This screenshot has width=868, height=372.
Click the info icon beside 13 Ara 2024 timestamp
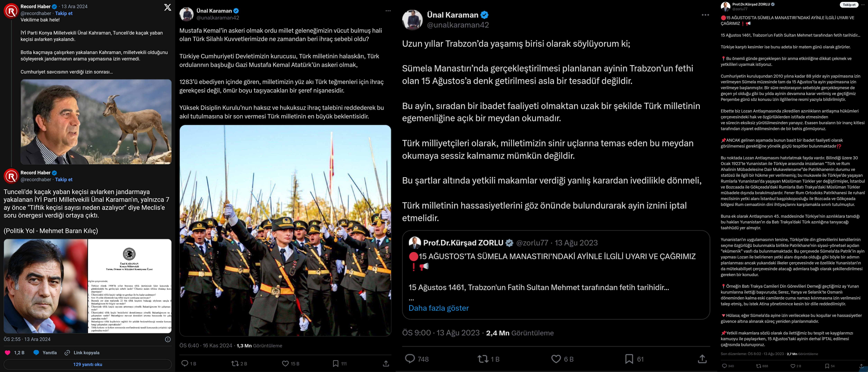[168, 339]
